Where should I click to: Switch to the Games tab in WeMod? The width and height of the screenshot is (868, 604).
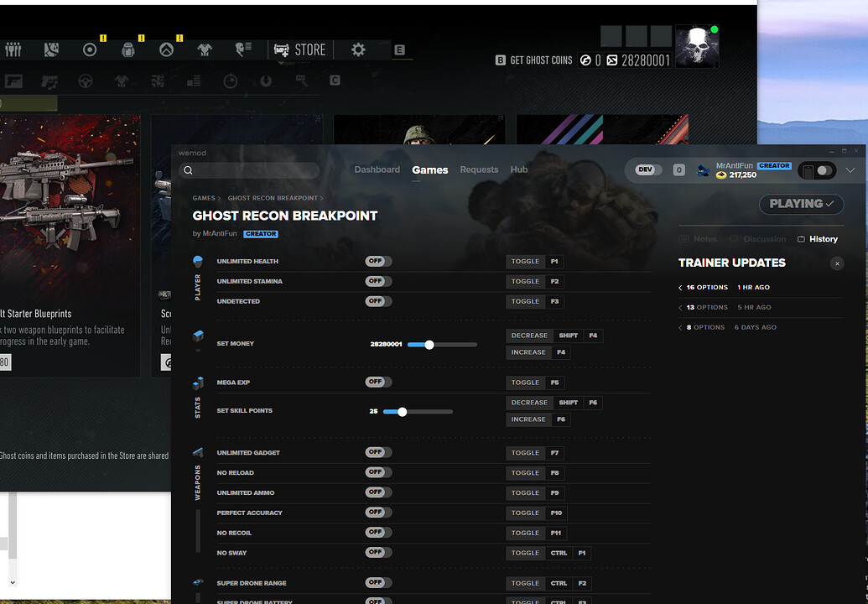coord(429,169)
